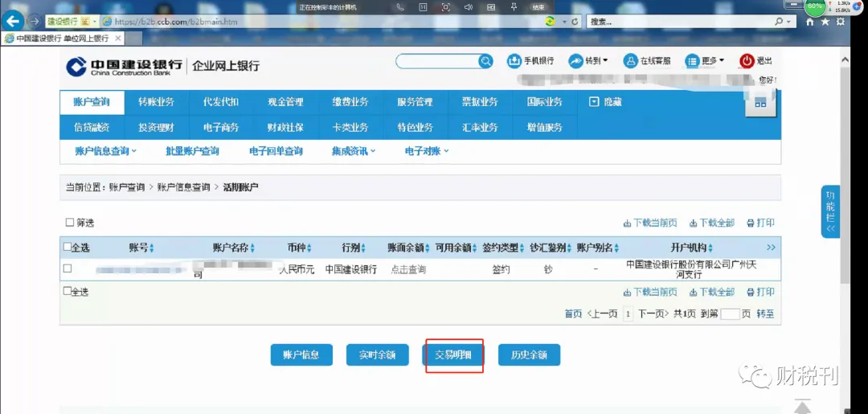868x414 pixels.
Task: Click the phone icon in remote control bar
Action: pos(401,7)
